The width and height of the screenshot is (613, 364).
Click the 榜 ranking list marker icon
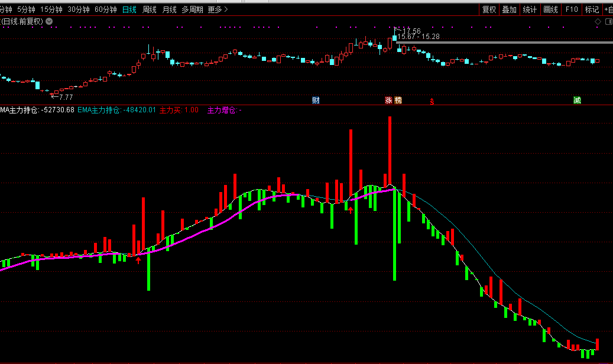pyautogui.click(x=398, y=100)
